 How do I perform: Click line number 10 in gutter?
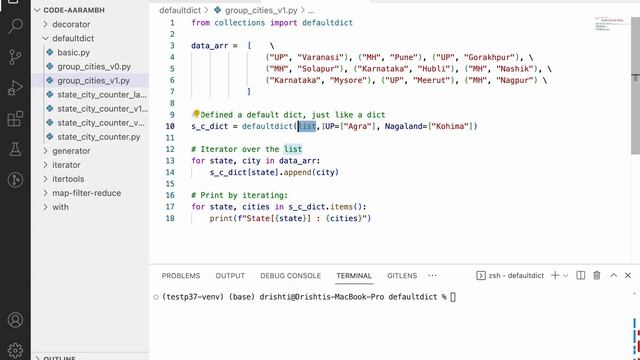(170, 126)
